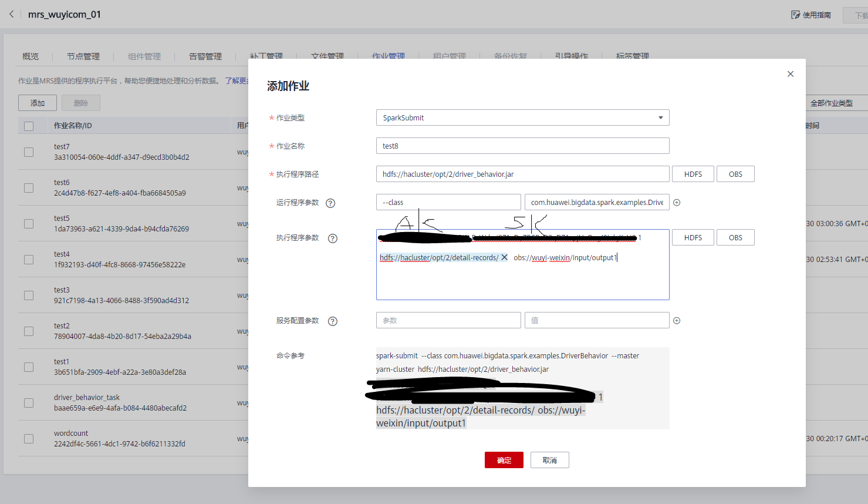The height and width of the screenshot is (504, 868).
Task: Open the 全部作业类型 filter dropdown
Action: (837, 103)
